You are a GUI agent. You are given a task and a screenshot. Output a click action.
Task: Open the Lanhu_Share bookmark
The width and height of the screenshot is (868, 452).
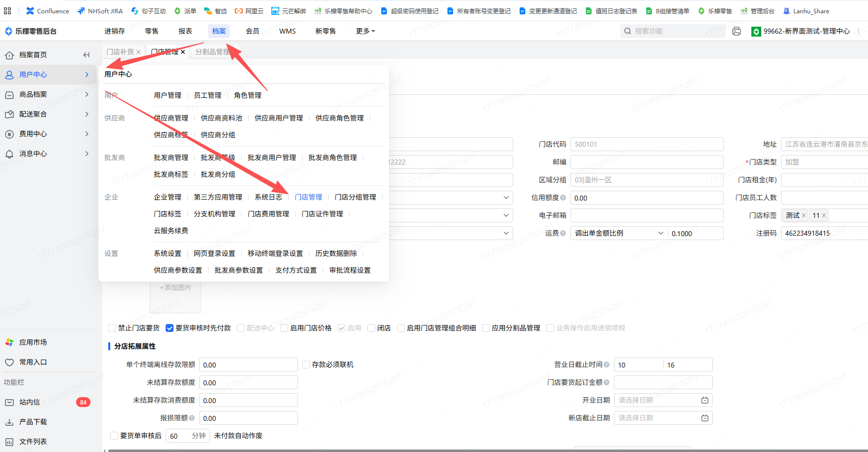pos(806,11)
